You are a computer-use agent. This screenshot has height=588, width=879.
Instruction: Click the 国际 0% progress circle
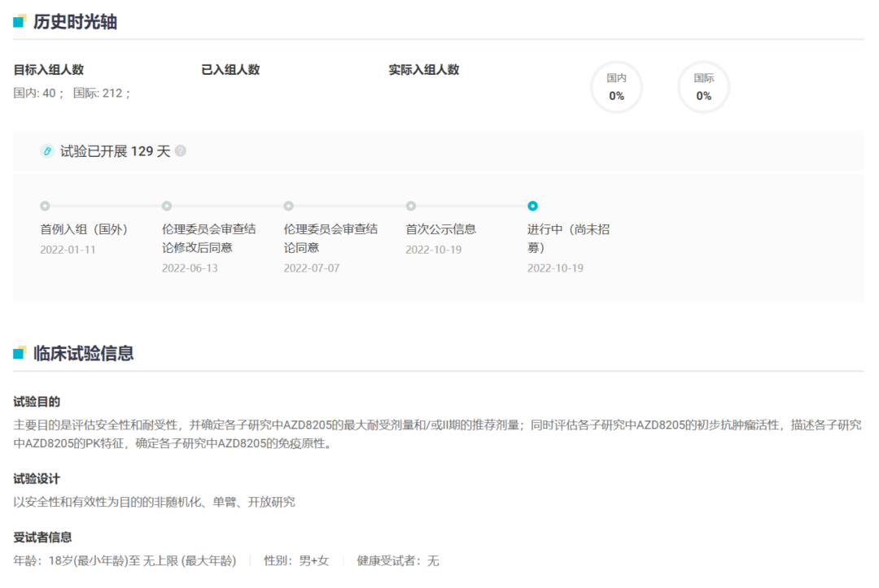(703, 87)
